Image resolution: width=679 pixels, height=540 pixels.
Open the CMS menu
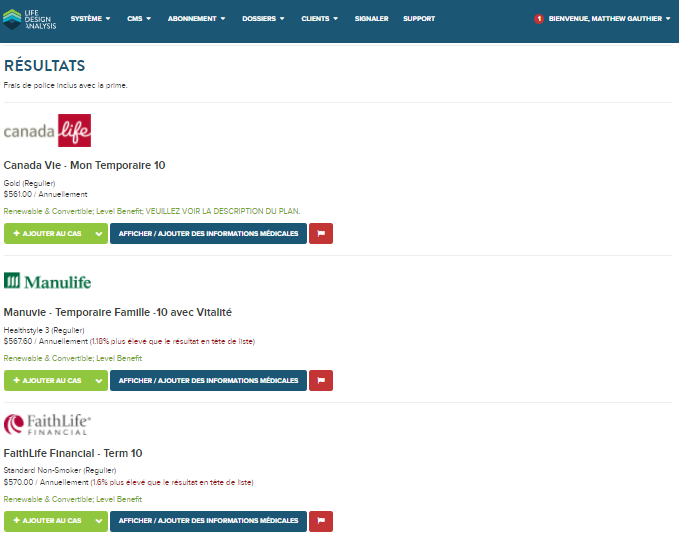point(139,19)
